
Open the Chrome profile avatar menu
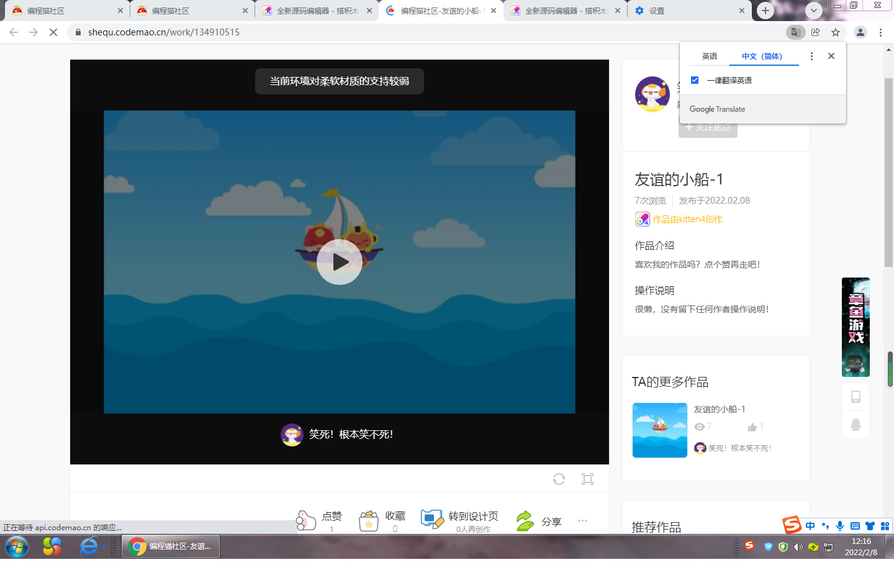860,32
